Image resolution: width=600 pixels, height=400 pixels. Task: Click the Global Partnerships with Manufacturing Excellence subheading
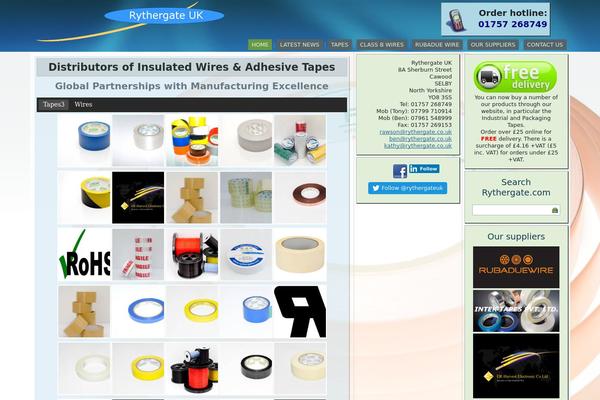(192, 86)
